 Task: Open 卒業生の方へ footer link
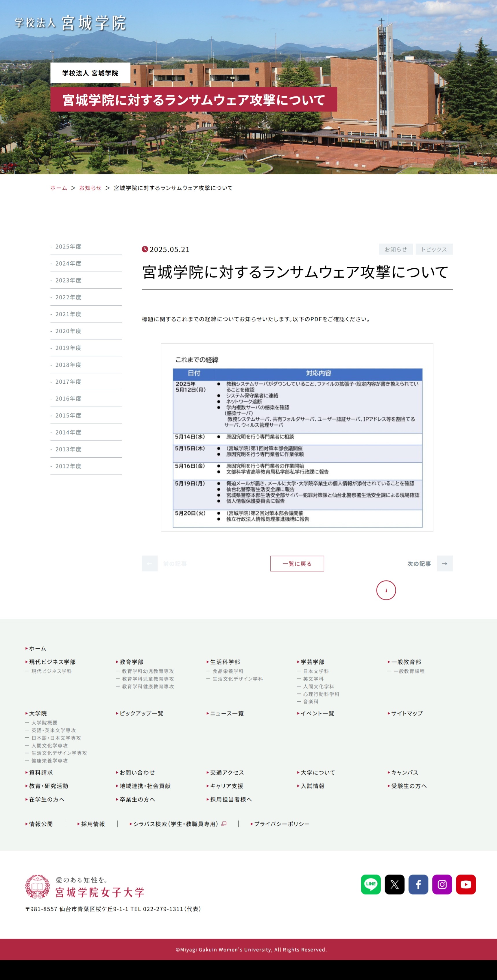pyautogui.click(x=136, y=799)
